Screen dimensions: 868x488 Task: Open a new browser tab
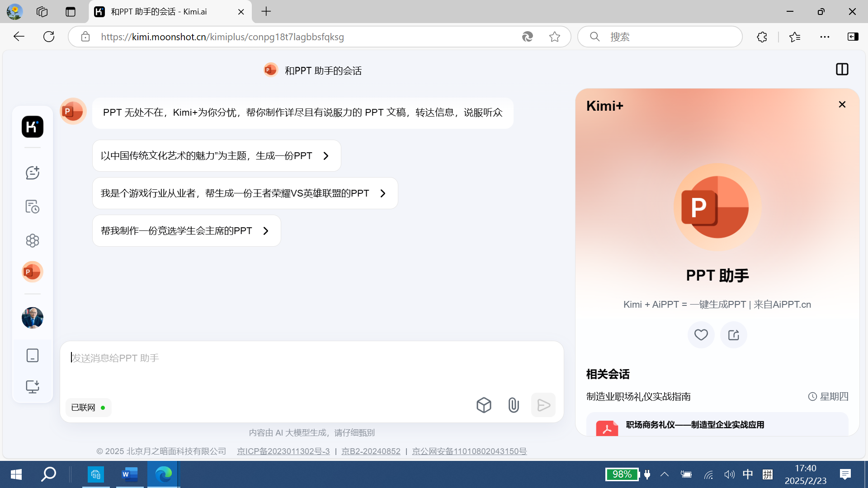coord(266,12)
